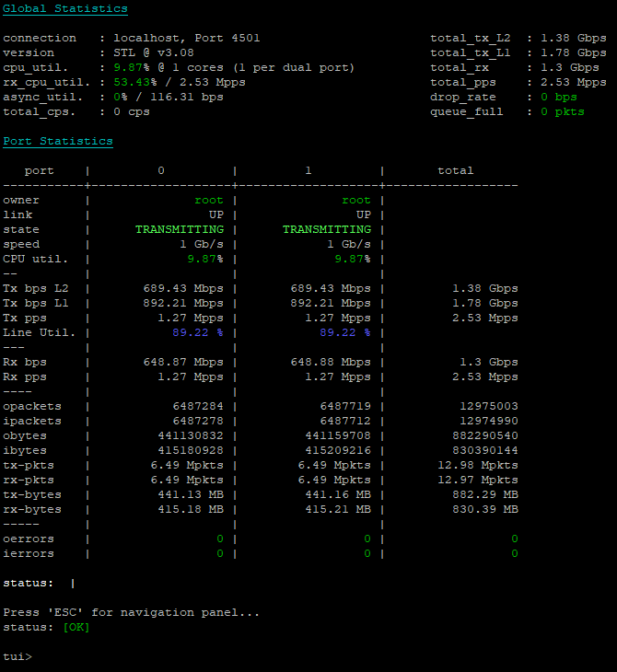This screenshot has width=617, height=672.
Task: Click total opackets 12975003
Action: pos(489,406)
